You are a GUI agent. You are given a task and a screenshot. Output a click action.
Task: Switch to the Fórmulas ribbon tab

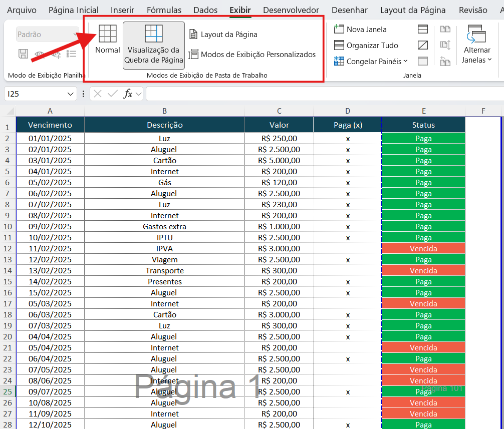click(164, 10)
